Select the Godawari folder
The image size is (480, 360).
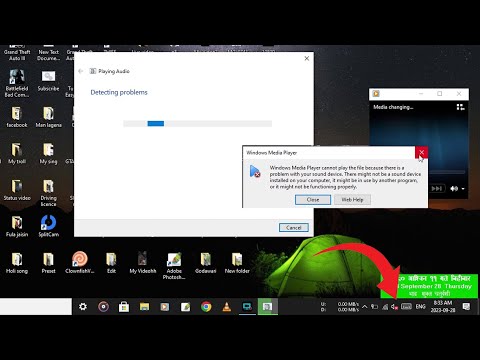[206, 263]
